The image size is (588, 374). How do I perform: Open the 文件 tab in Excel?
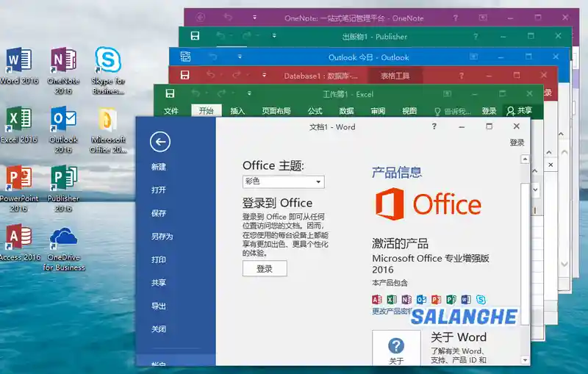(x=171, y=111)
